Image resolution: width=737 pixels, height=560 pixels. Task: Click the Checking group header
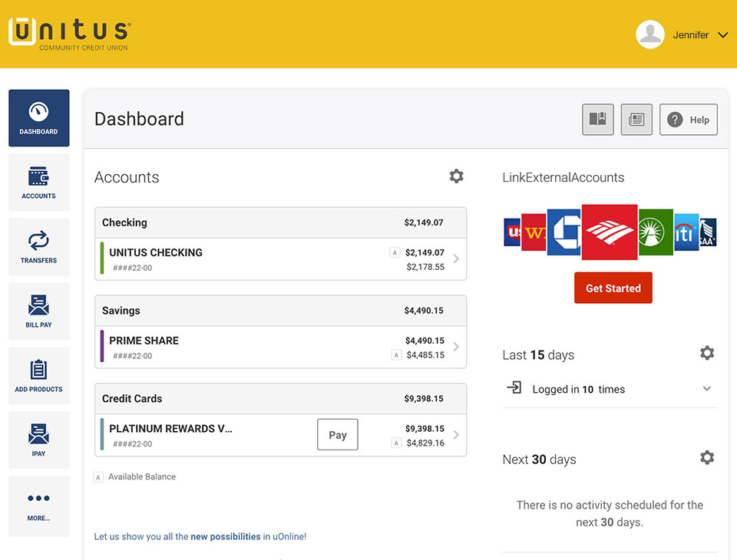[x=281, y=222]
